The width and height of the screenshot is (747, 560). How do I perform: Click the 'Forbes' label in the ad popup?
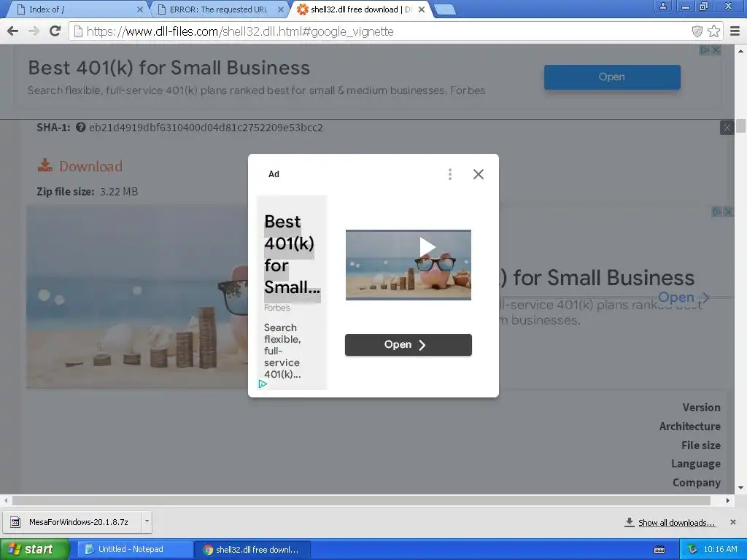(x=276, y=308)
